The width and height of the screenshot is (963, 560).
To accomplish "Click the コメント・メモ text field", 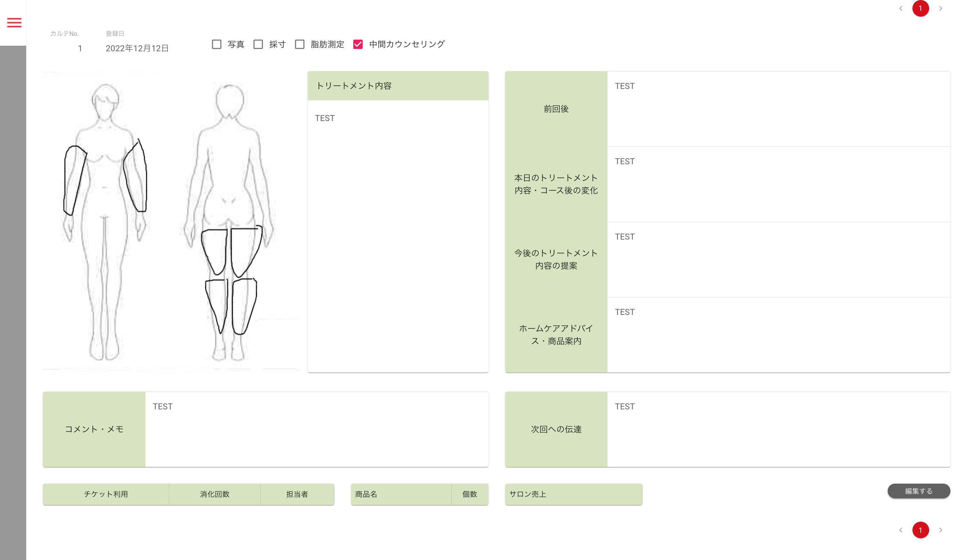I will (x=316, y=429).
